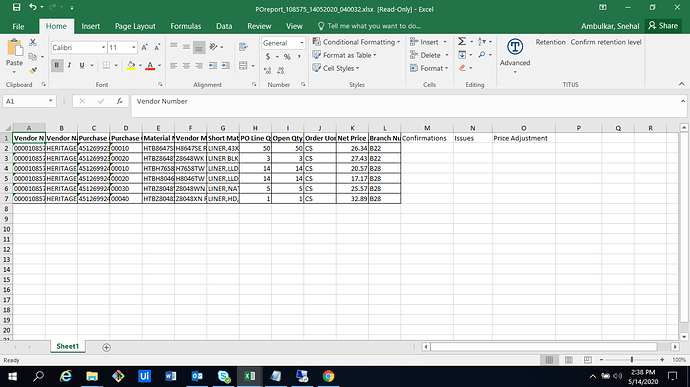This screenshot has height=387, width=690.
Task: Open the General number format dropdown
Action: [x=302, y=43]
